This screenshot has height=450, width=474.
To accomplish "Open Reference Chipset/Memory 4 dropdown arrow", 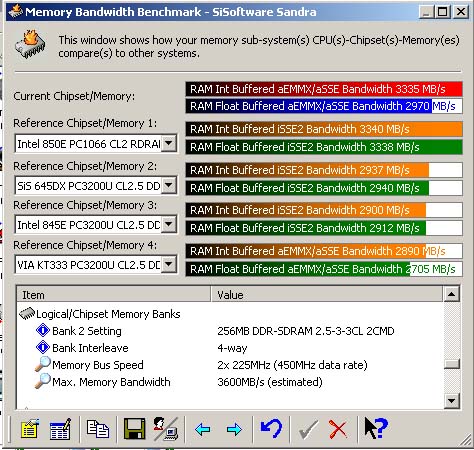I will click(169, 265).
